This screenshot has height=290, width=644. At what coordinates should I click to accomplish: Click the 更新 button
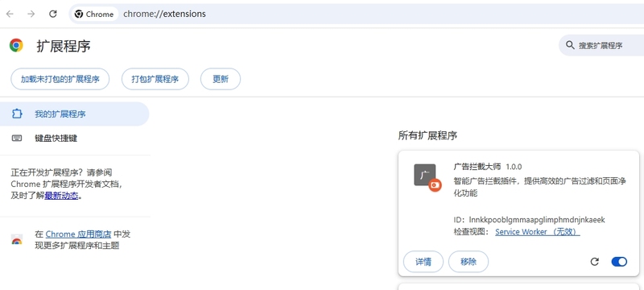tap(221, 79)
